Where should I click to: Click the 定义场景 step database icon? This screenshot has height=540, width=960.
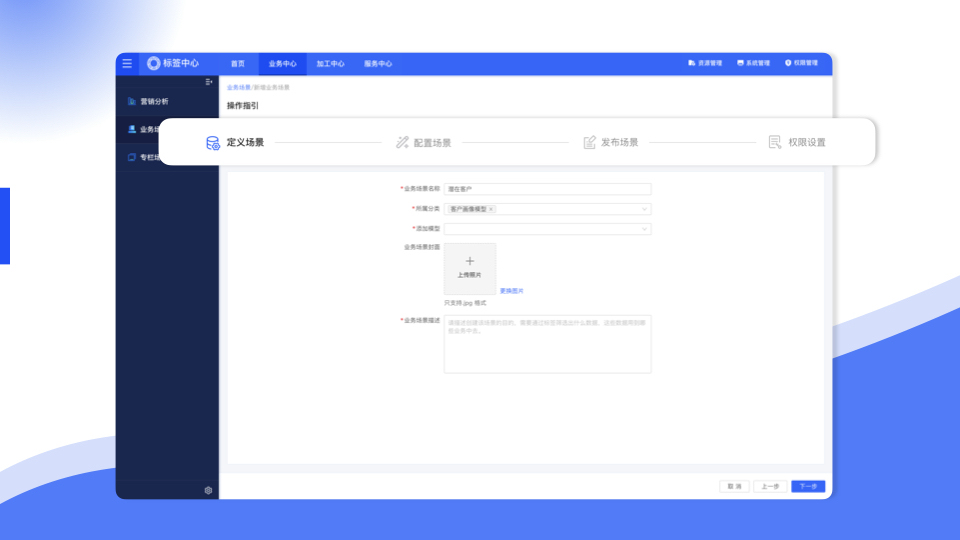point(212,143)
